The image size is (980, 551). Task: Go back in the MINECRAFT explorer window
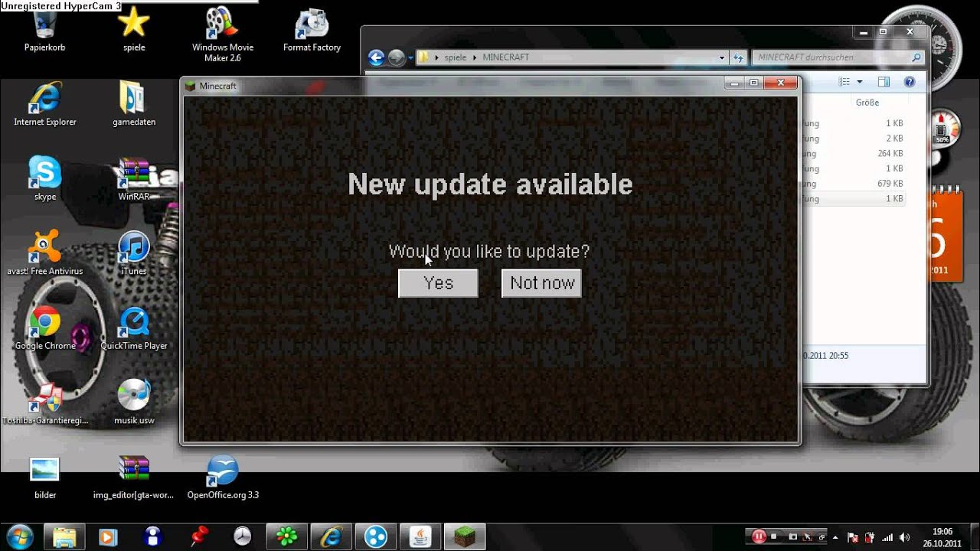coord(376,57)
